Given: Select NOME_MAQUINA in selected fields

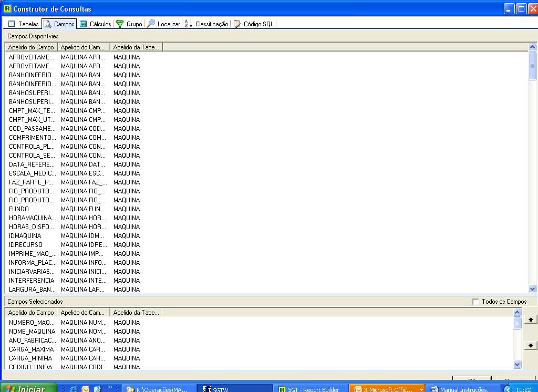Looking at the screenshot, I should coord(32,332).
